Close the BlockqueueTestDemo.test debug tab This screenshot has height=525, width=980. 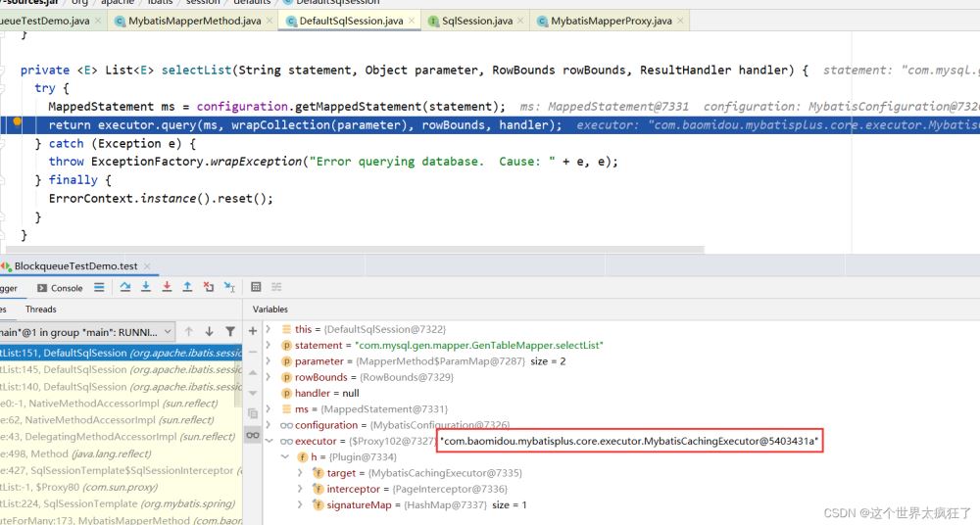pyautogui.click(x=147, y=266)
